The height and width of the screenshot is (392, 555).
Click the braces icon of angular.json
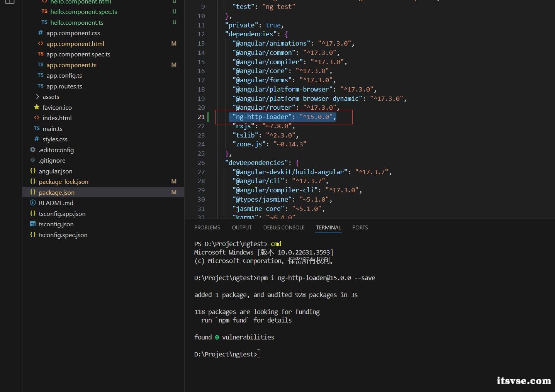(33, 171)
